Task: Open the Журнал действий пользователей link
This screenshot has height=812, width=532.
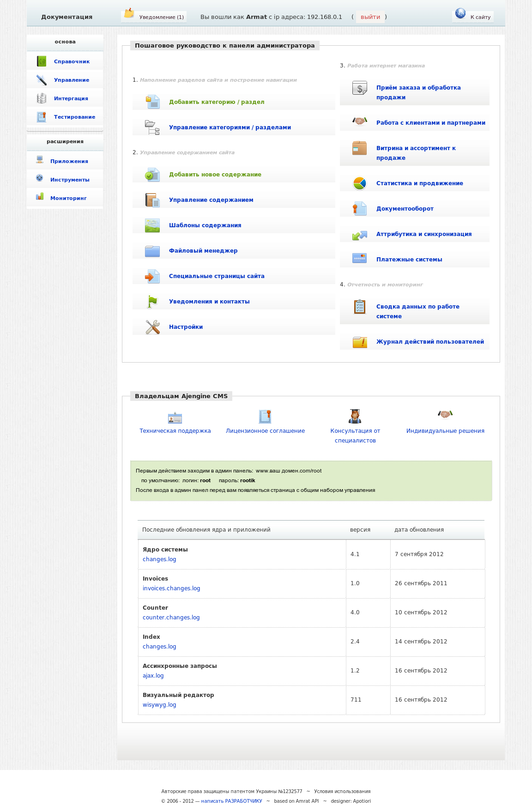Action: 430,342
